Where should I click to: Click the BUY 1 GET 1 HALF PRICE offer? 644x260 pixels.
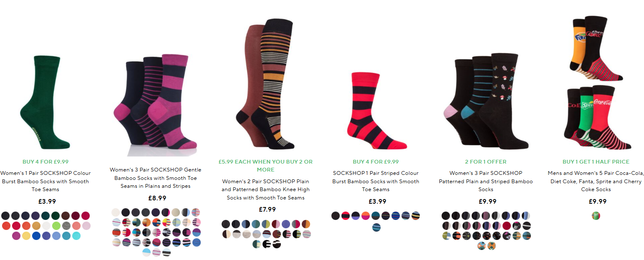click(x=596, y=162)
